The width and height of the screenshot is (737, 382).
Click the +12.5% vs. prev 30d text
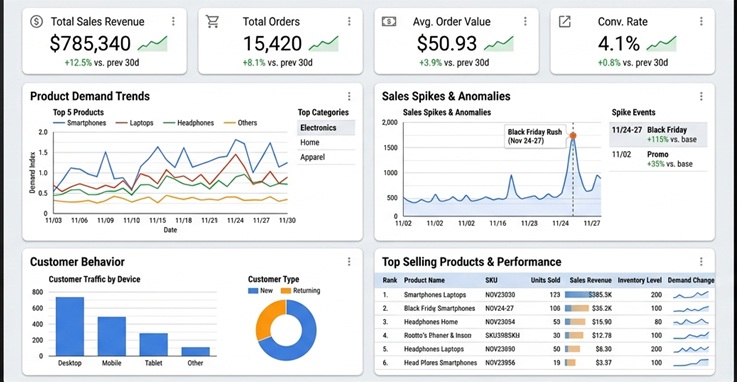102,62
